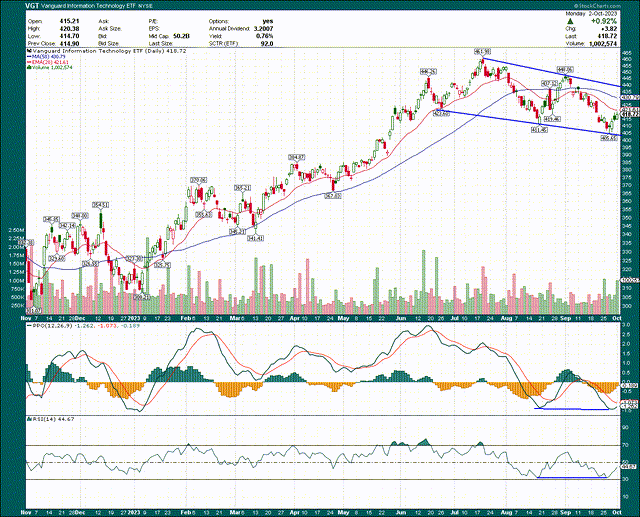The width and height of the screenshot is (640, 517).
Task: Click the SCTR (ETF) value 92.0
Action: coord(268,43)
